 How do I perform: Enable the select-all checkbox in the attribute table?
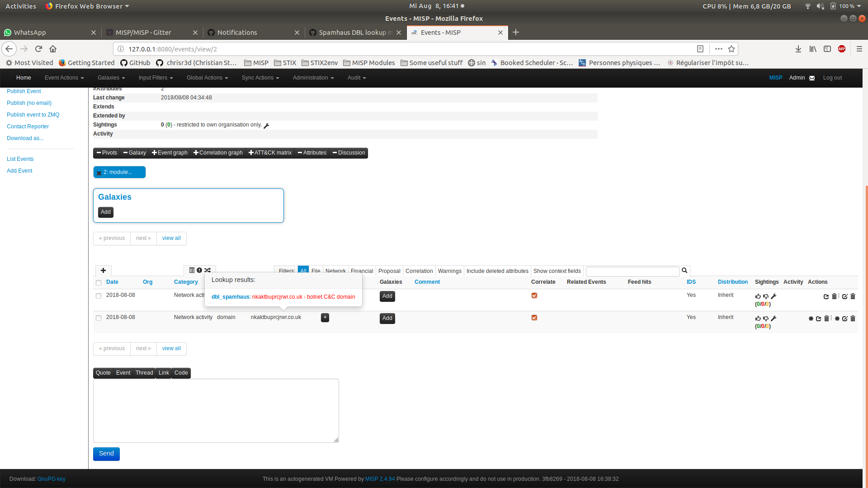pos(98,282)
